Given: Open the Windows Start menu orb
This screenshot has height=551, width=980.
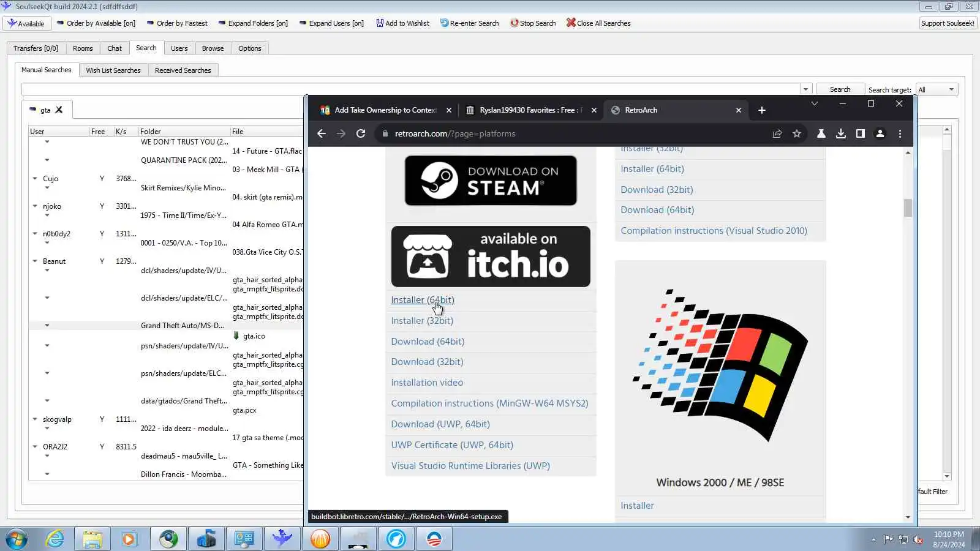Looking at the screenshot, I should pyautogui.click(x=16, y=539).
